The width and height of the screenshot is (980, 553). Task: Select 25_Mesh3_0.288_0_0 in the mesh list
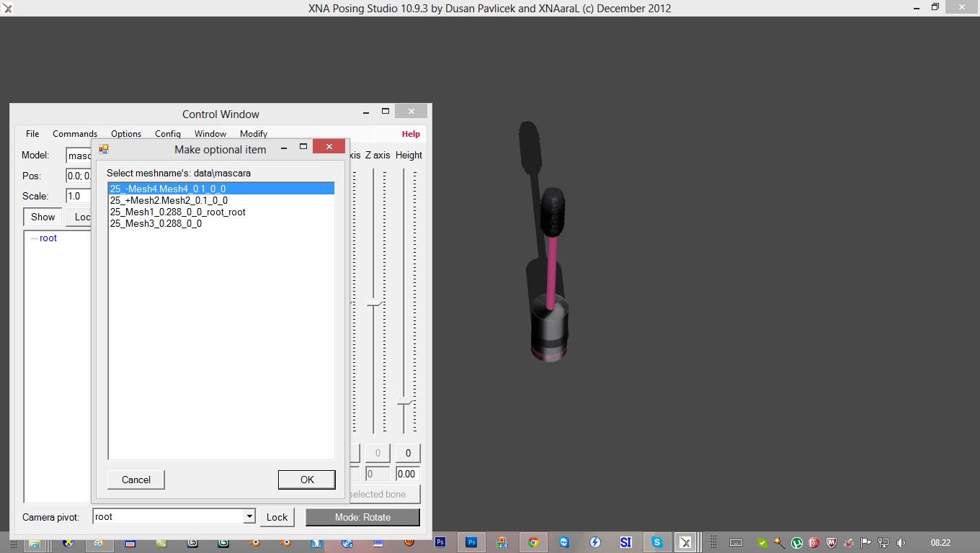pos(156,224)
